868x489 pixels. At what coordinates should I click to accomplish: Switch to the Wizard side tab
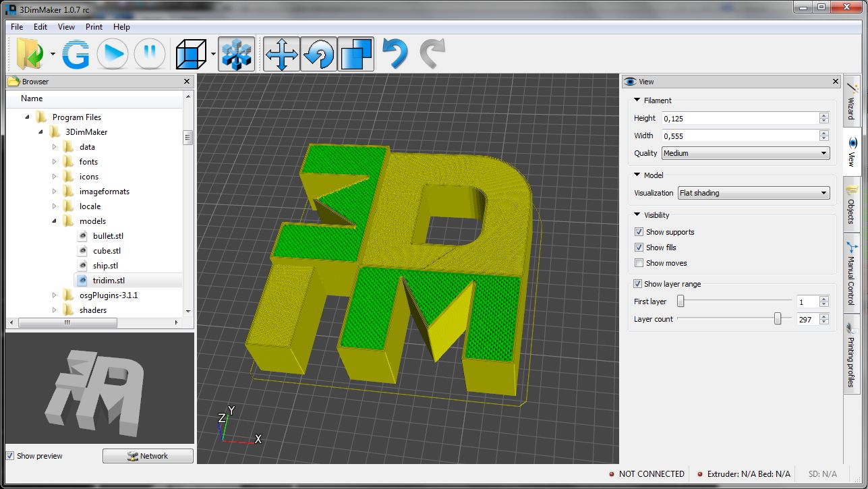852,100
